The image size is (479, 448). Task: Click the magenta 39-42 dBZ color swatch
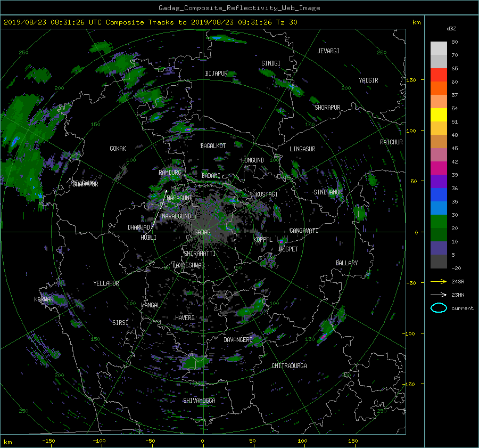click(x=439, y=168)
